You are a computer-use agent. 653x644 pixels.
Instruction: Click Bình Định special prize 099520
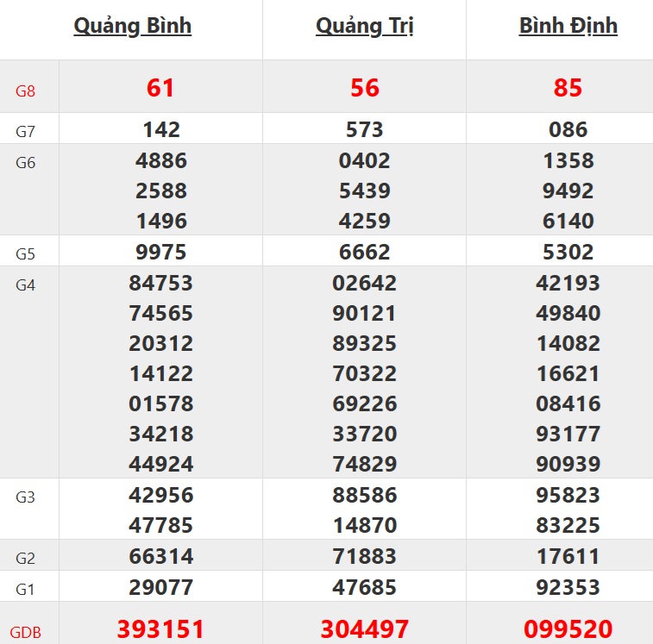click(568, 628)
